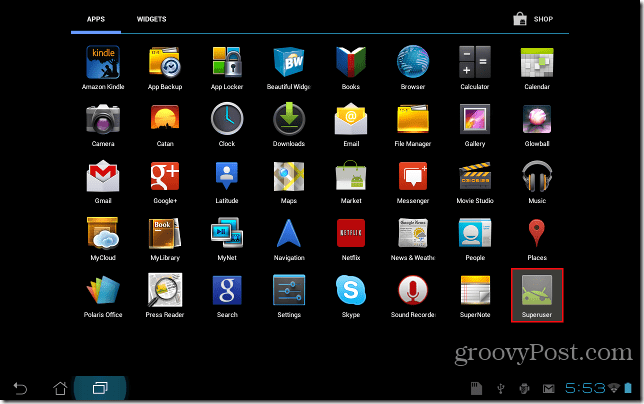Show recent apps
Viewport: 644px width, 404px height.
point(100,388)
